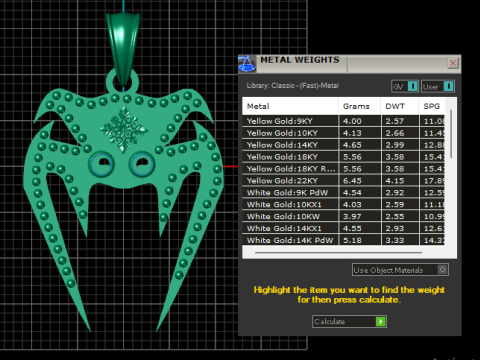Click the SPG column header
480x360 pixels.
tap(432, 106)
